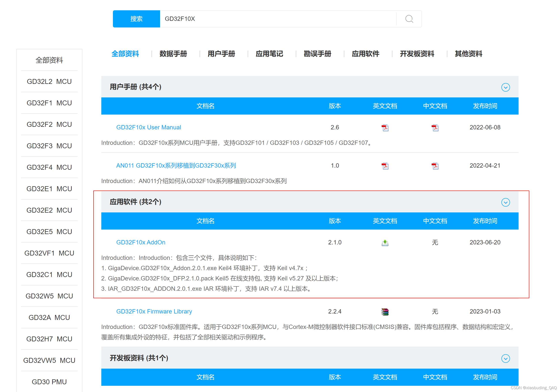Select the 其他资料 tab
Screen dimensions: 560x392
468,54
